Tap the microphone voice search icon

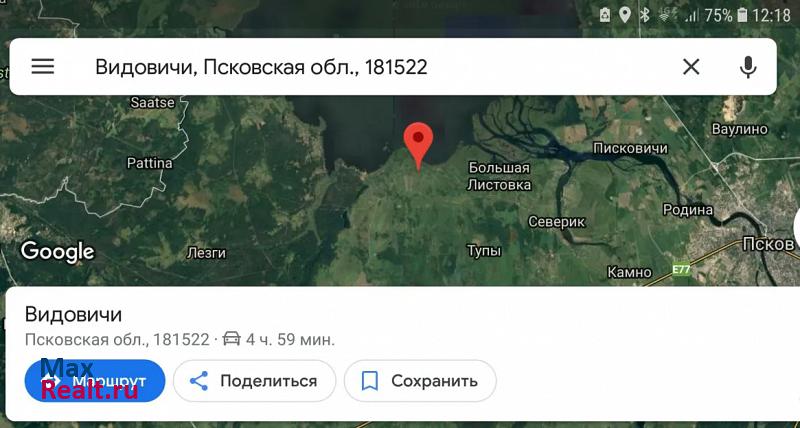pos(748,67)
